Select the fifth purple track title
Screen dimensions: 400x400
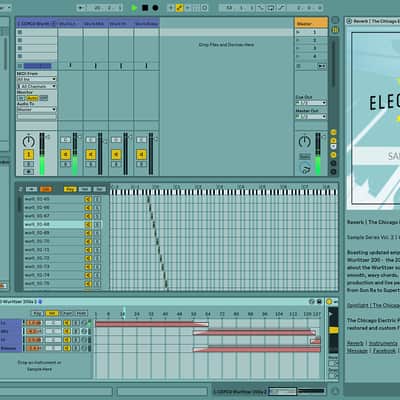[146, 24]
